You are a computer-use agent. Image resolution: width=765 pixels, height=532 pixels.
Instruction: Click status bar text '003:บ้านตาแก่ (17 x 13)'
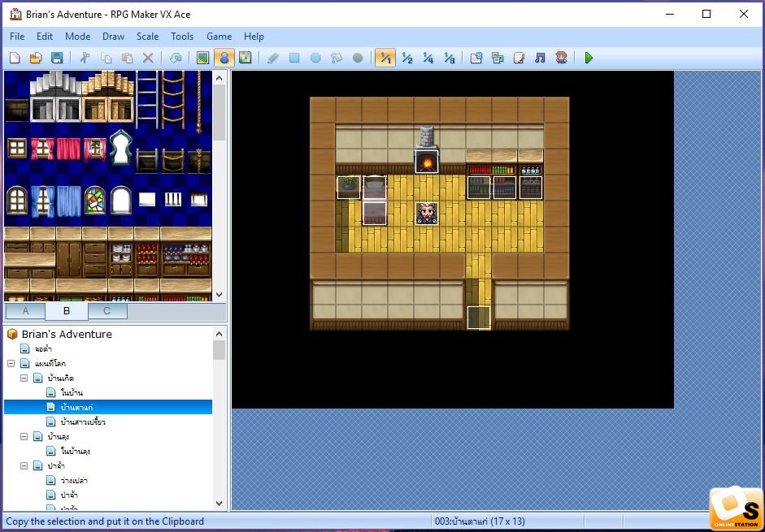480,521
